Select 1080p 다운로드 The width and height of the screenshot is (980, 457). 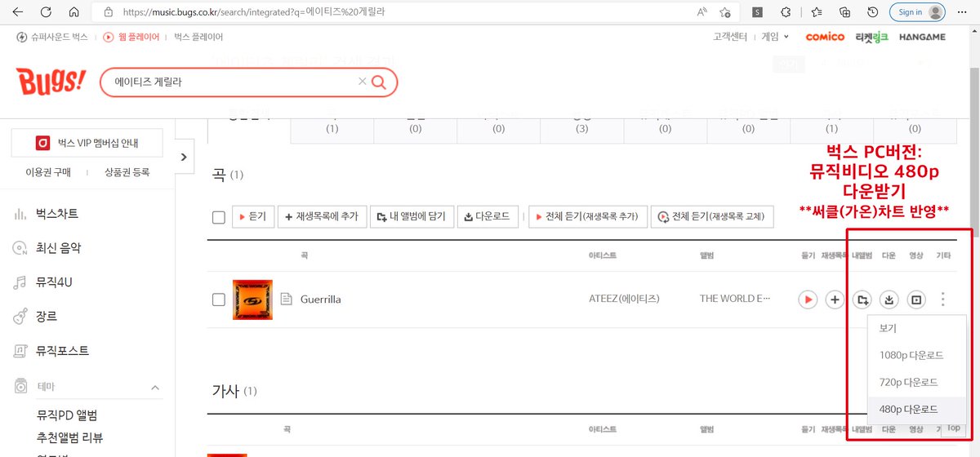coord(915,356)
